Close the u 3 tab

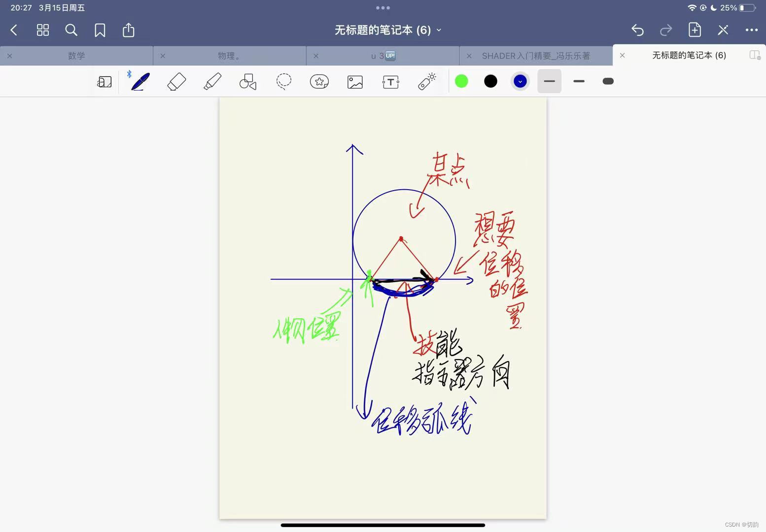[x=316, y=56]
